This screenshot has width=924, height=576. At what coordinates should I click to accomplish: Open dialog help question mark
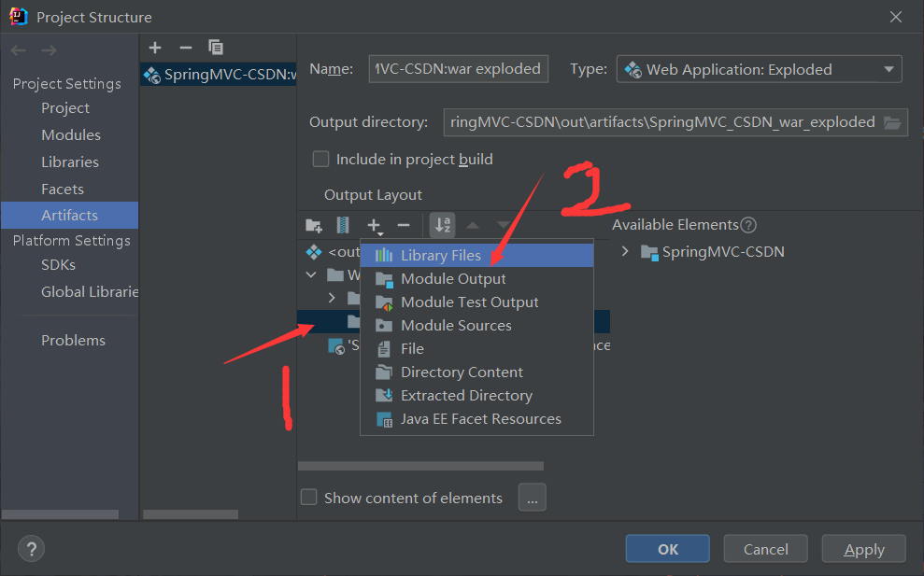(31, 549)
